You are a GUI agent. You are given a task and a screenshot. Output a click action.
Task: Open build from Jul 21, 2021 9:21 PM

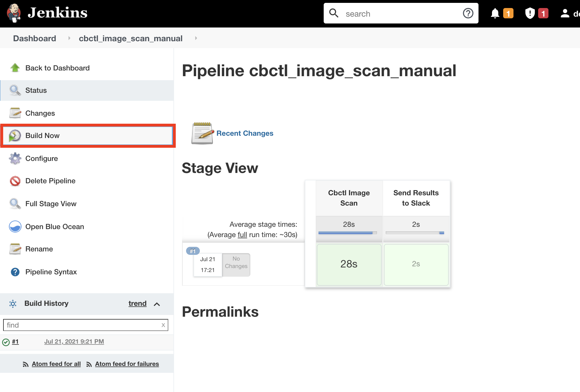click(74, 341)
